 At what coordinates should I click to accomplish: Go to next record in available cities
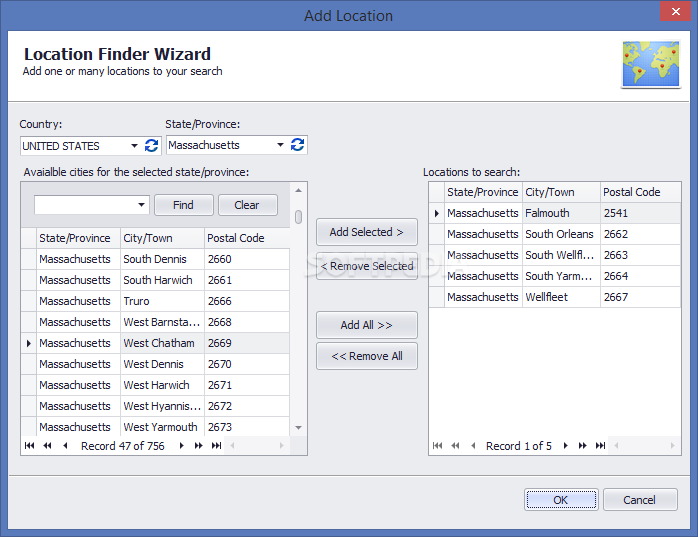[181, 446]
